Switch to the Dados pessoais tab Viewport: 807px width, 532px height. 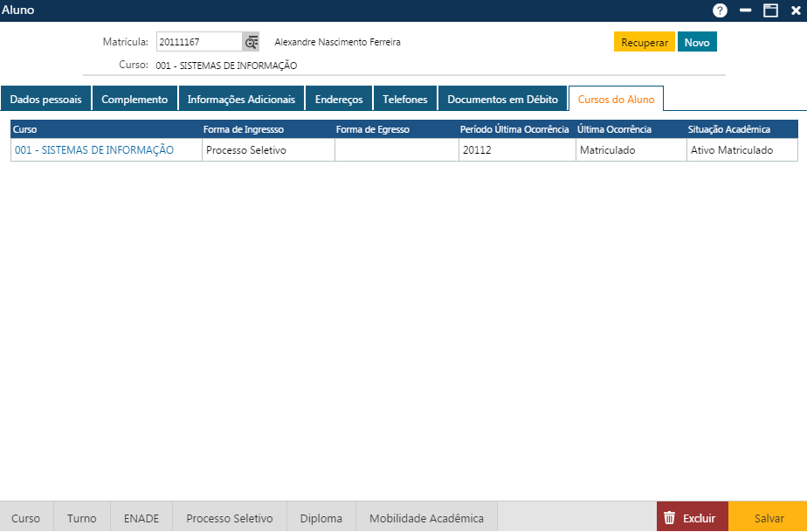pyautogui.click(x=45, y=99)
